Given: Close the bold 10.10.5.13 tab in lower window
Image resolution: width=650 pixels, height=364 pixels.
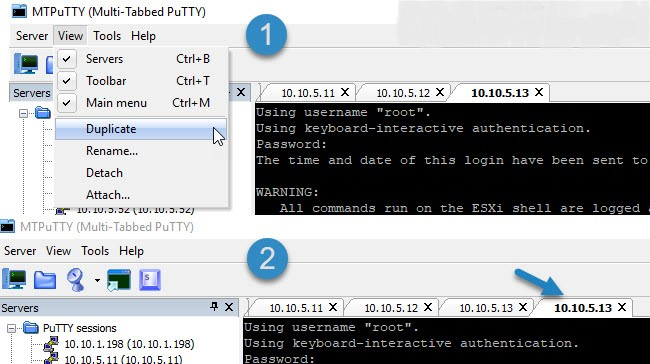Looking at the screenshot, I should point(622,307).
